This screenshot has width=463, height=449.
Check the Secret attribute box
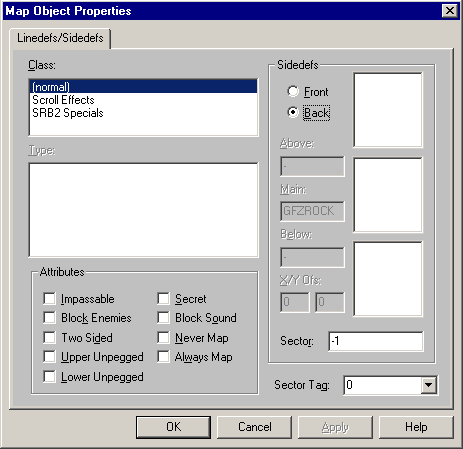pyautogui.click(x=163, y=298)
